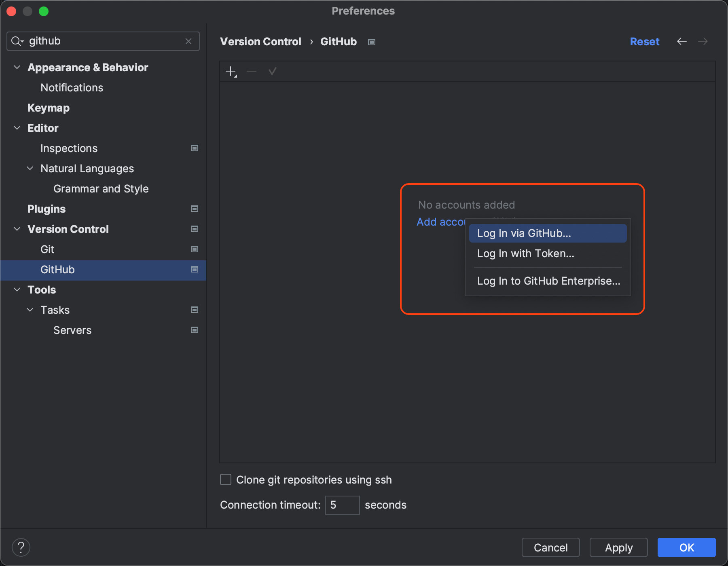Click the Add account link
The height and width of the screenshot is (566, 728).
441,222
